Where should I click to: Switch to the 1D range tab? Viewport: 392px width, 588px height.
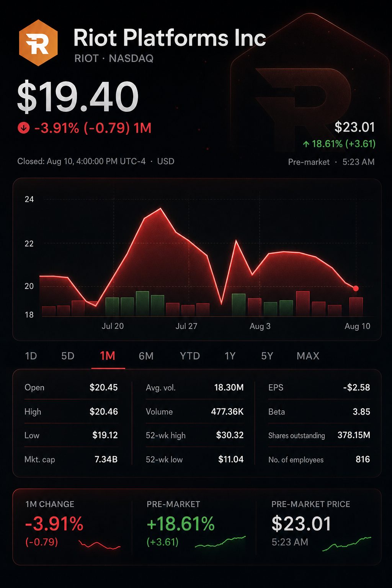(31, 356)
